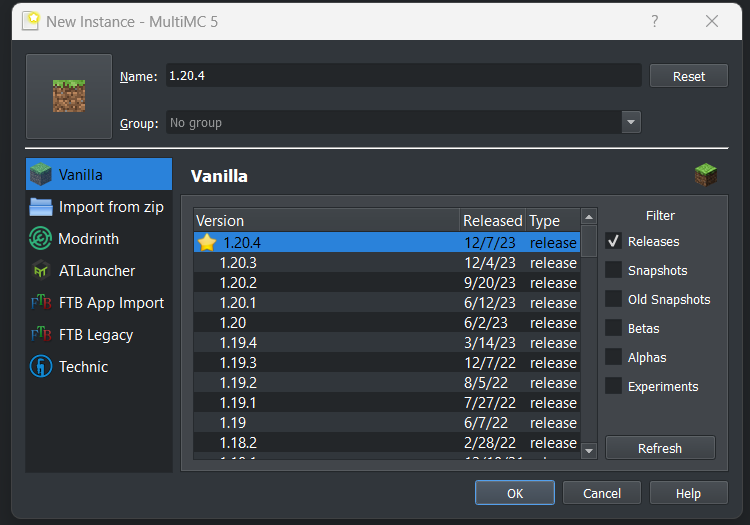
Task: Select version 1.20.3 row
Action: (387, 262)
